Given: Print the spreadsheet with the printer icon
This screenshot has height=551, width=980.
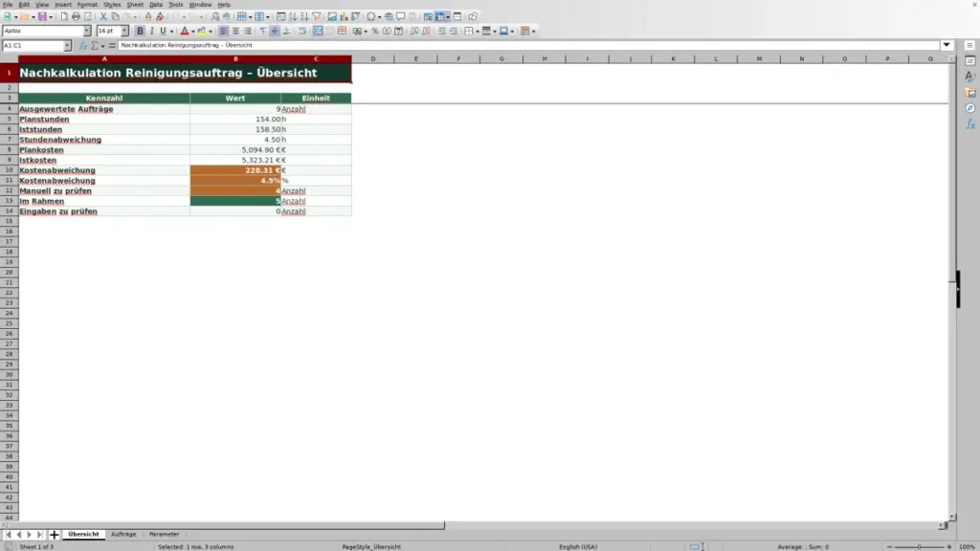Looking at the screenshot, I should tap(76, 17).
